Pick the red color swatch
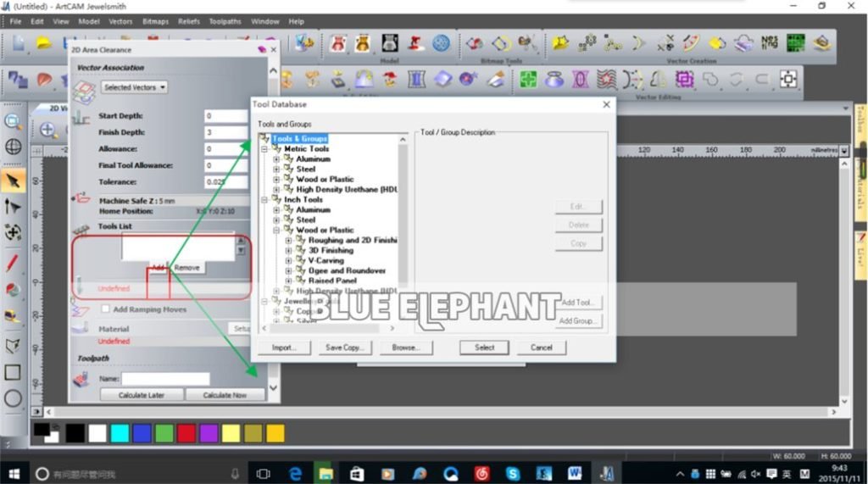Image resolution: width=868 pixels, height=484 pixels. click(x=186, y=433)
